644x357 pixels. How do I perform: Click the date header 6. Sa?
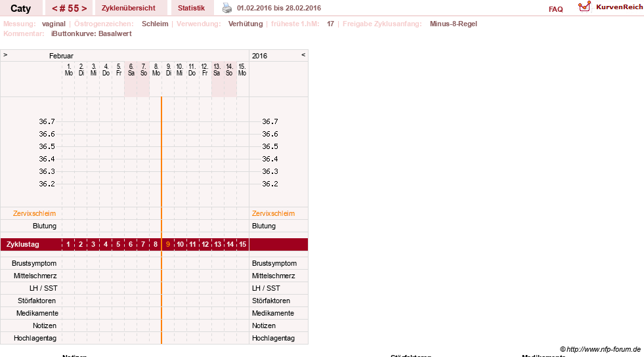[x=131, y=70]
